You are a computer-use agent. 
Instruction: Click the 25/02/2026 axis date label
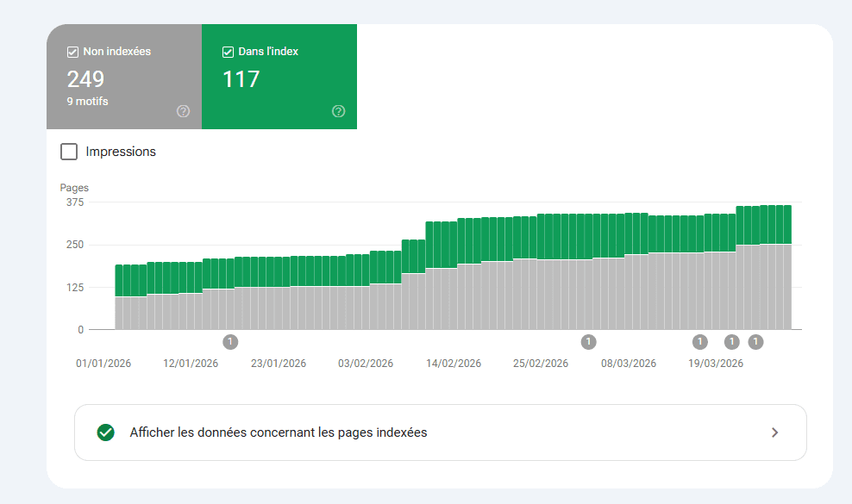point(541,364)
